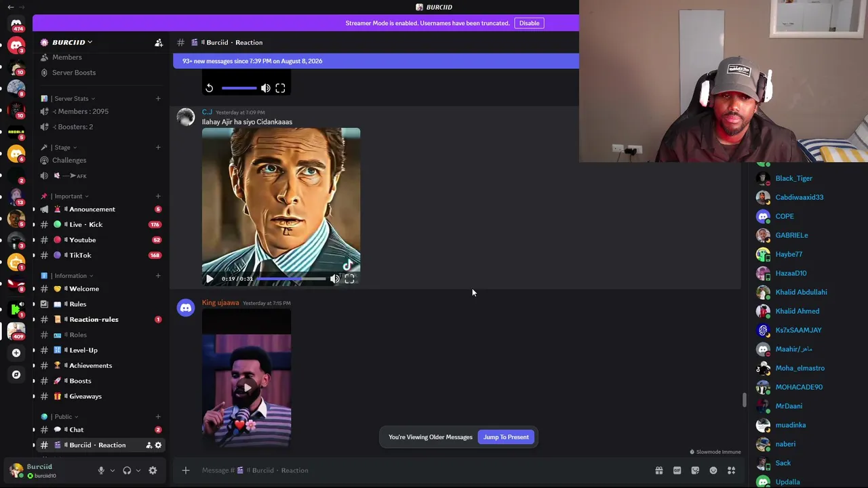Enter fullscreen on the C.J video
The image size is (868, 488).
(x=349, y=279)
